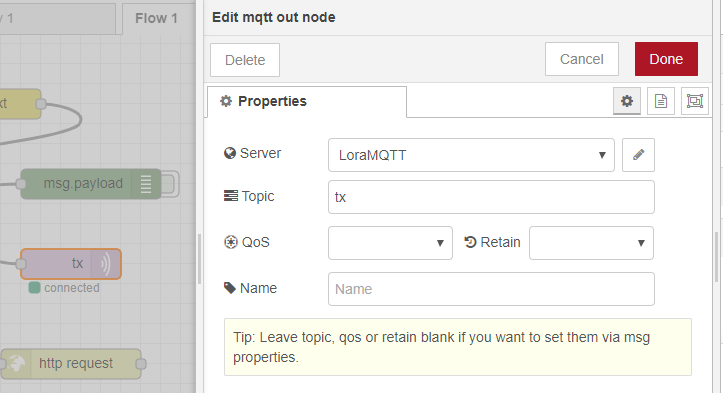The image size is (723, 393).
Task: Click the red Done button
Action: click(x=666, y=59)
